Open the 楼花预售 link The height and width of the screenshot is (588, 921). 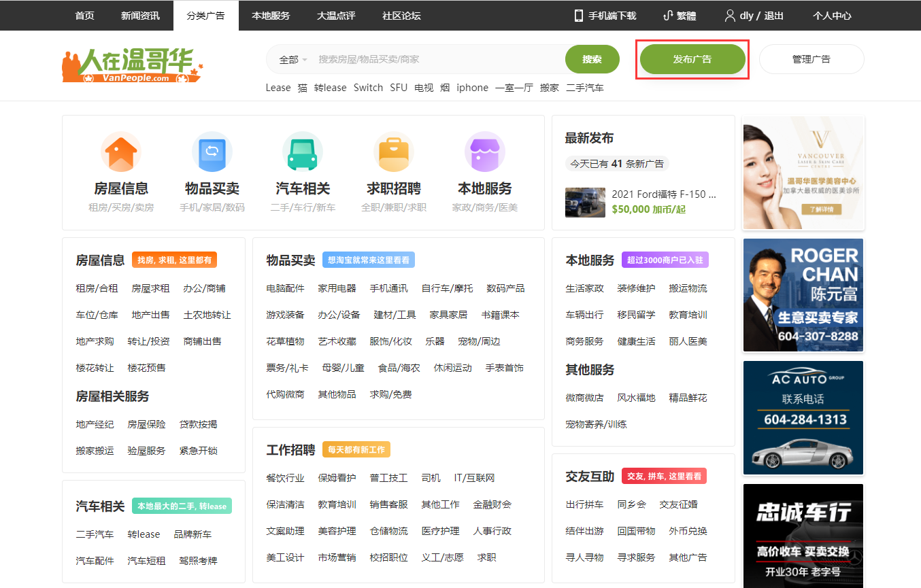click(146, 368)
